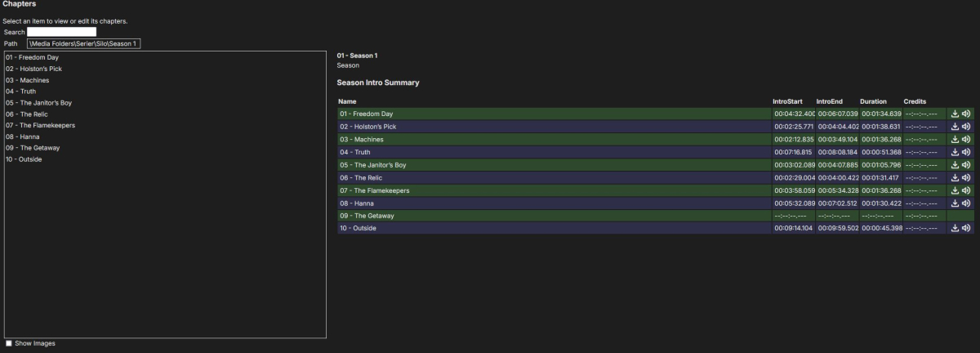Image resolution: width=980 pixels, height=353 pixels.
Task: Click the Duration column header
Action: [x=873, y=101]
